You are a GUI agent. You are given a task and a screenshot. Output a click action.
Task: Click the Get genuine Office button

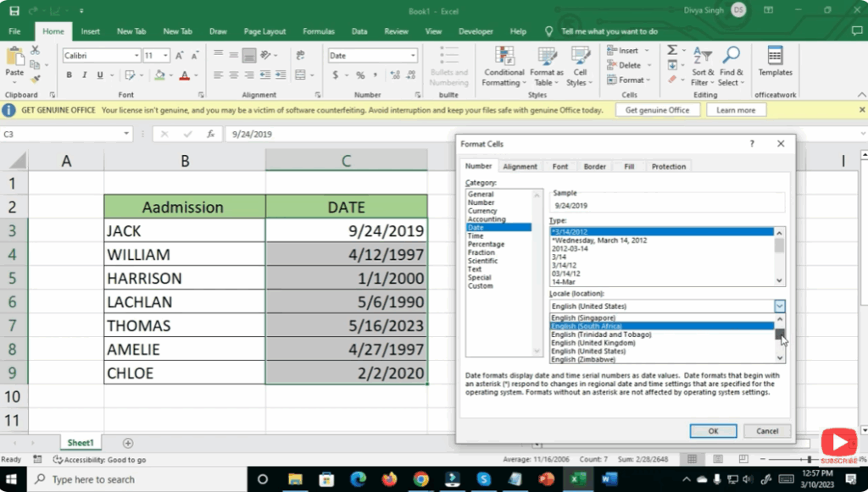pos(657,110)
